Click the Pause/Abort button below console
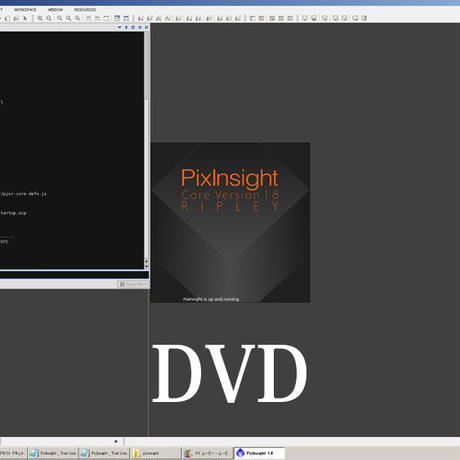460x460 pixels. click(133, 284)
